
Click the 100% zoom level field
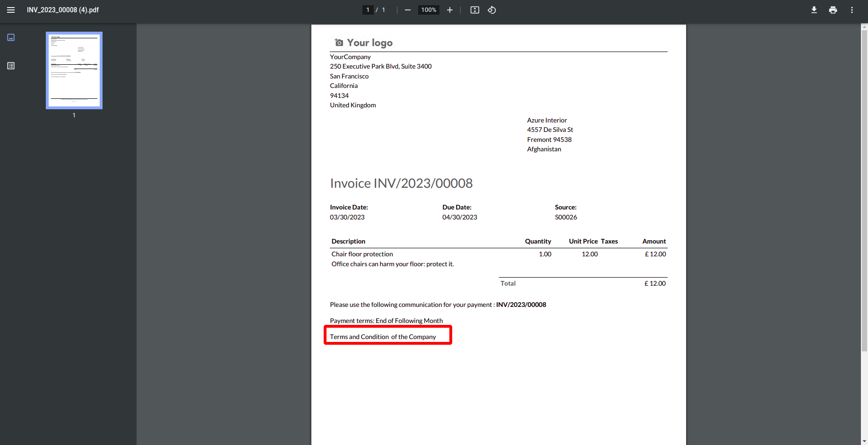pos(429,10)
